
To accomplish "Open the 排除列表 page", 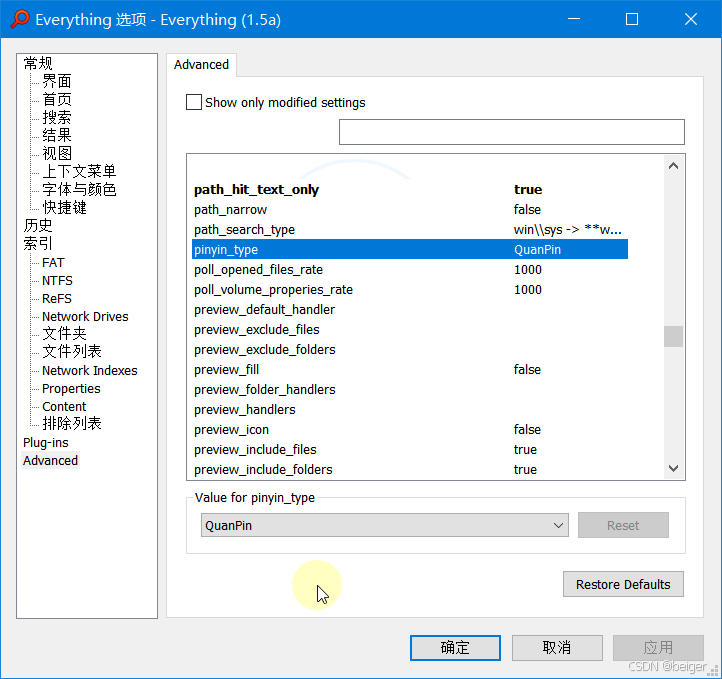I will pyautogui.click(x=71, y=424).
